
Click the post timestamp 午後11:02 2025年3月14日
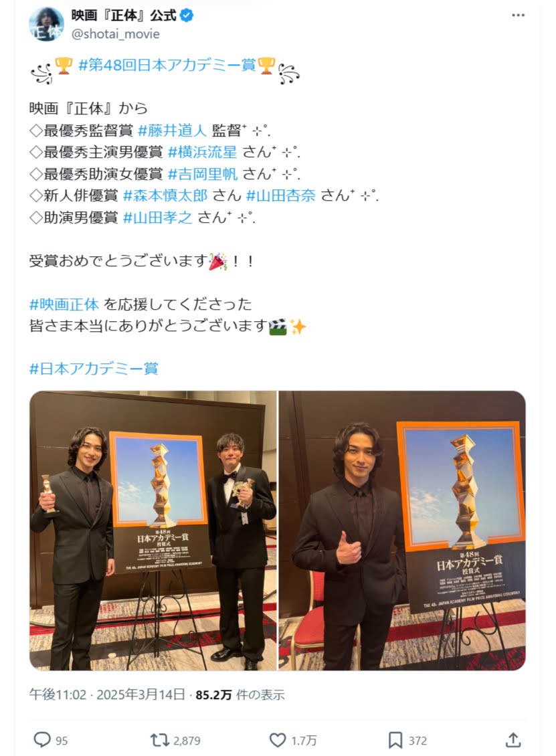click(107, 694)
